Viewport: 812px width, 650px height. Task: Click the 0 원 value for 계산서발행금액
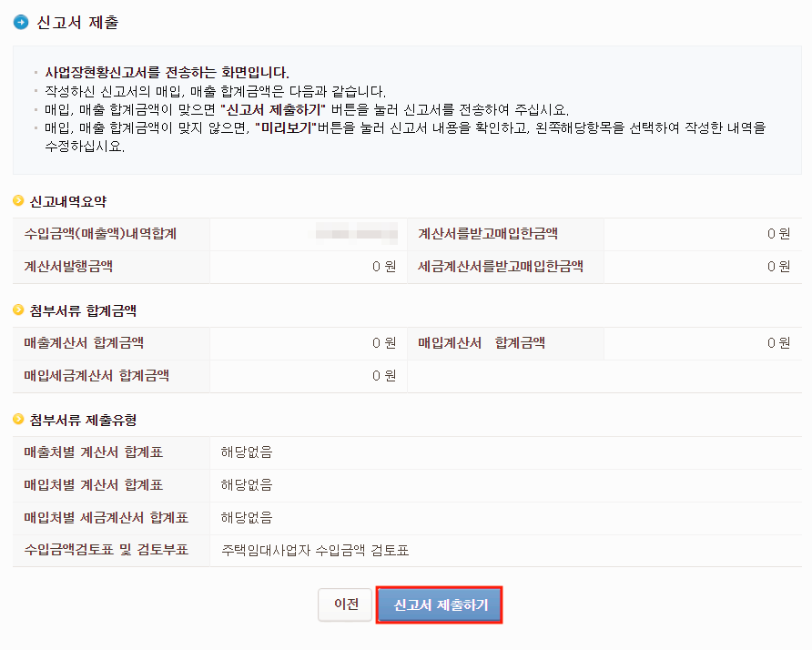(382, 267)
